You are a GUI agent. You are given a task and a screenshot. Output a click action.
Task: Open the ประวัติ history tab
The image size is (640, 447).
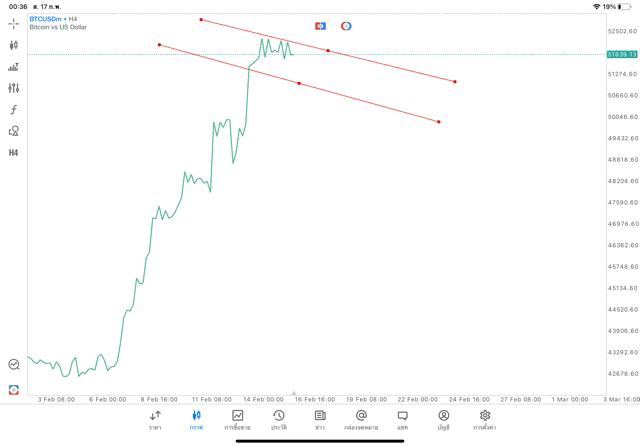pos(279,419)
